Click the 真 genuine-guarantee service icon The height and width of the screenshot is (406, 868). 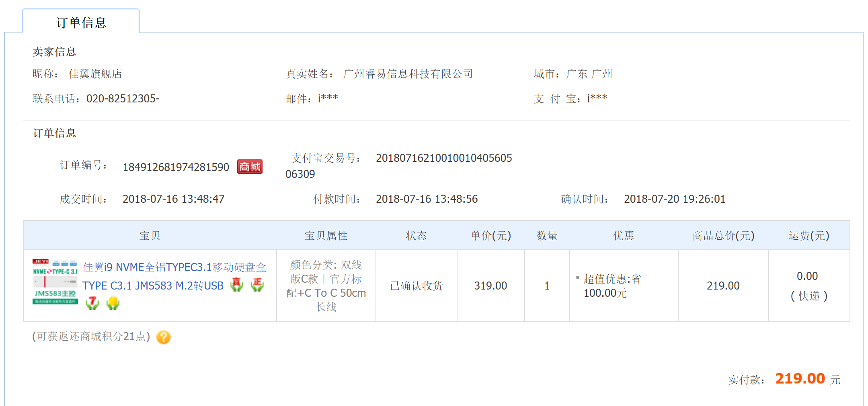[237, 285]
